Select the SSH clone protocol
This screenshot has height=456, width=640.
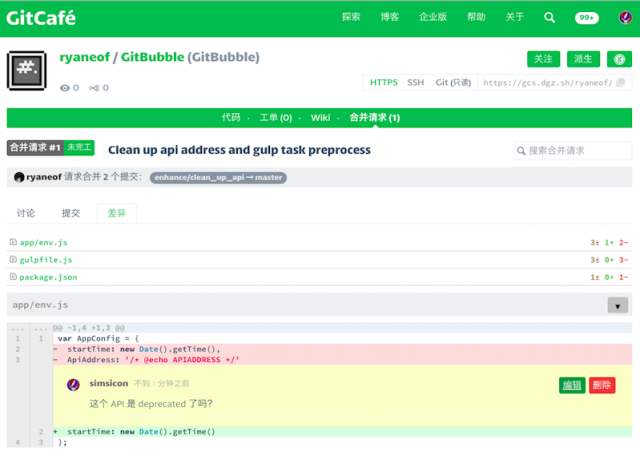pyautogui.click(x=416, y=82)
